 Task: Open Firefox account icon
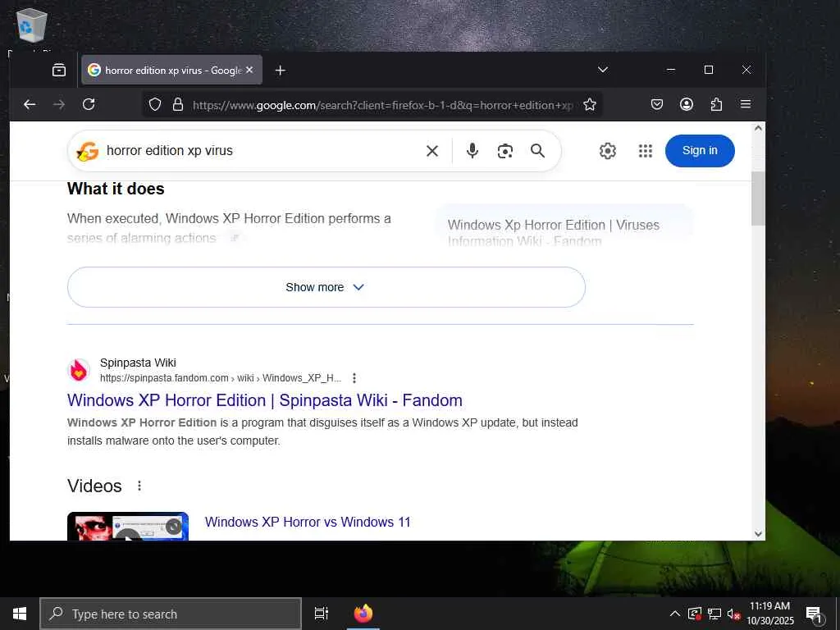click(x=687, y=104)
